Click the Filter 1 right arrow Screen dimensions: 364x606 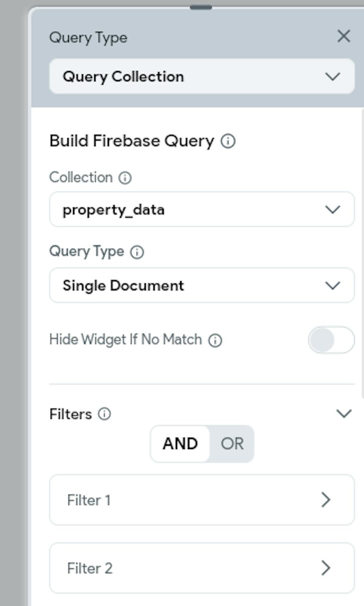(326, 500)
